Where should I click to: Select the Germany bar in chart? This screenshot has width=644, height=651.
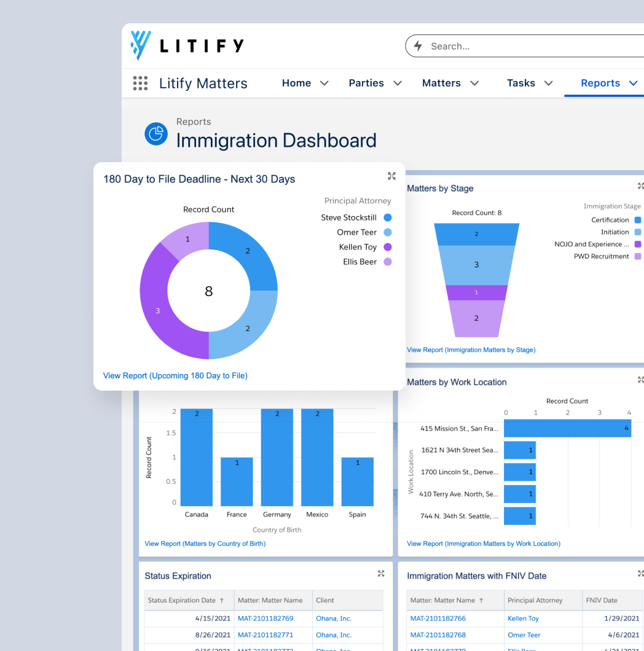pyautogui.click(x=277, y=457)
